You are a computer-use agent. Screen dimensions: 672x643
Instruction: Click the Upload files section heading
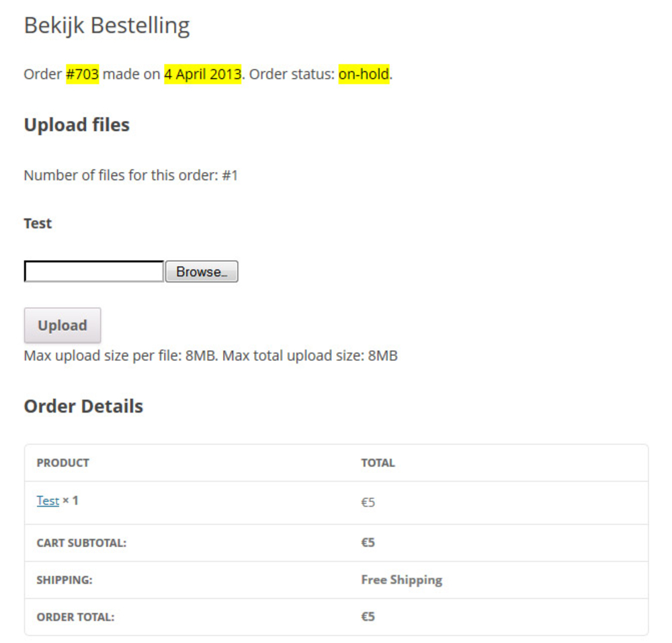[x=77, y=125]
